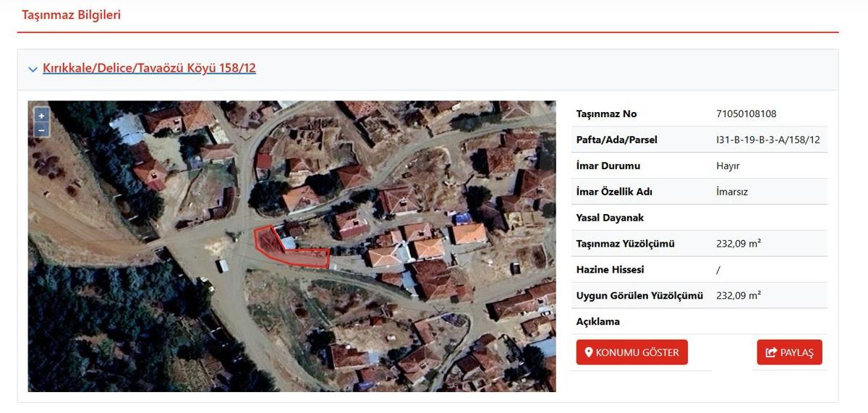
Task: Zoom out on the satellite map
Action: tap(41, 130)
